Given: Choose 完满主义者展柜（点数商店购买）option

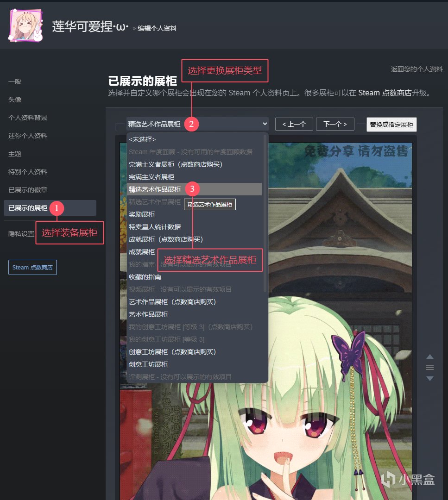Looking at the screenshot, I should (194, 164).
